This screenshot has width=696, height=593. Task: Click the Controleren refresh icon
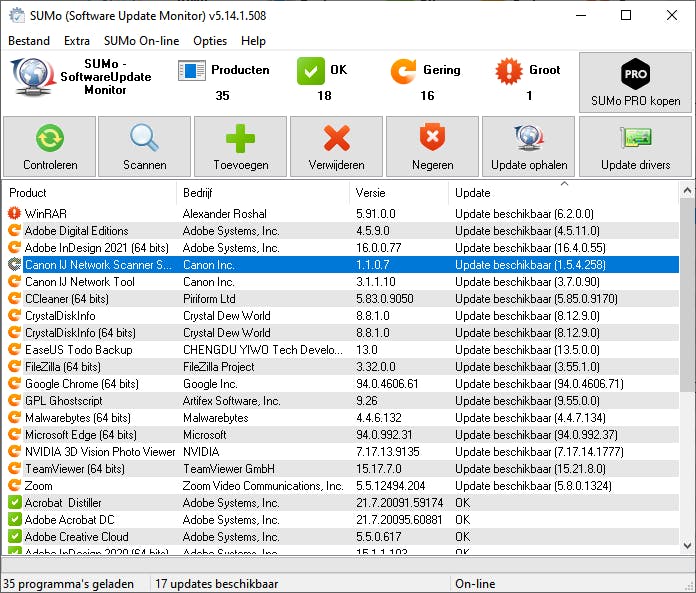click(x=49, y=138)
